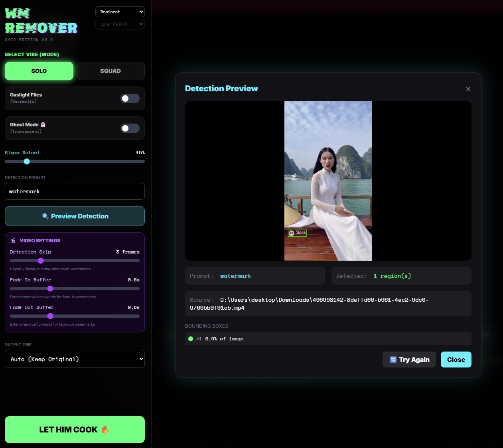Image resolution: width=503 pixels, height=448 pixels.
Task: Click the Sora watermark badge in the preview
Action: 297,233
